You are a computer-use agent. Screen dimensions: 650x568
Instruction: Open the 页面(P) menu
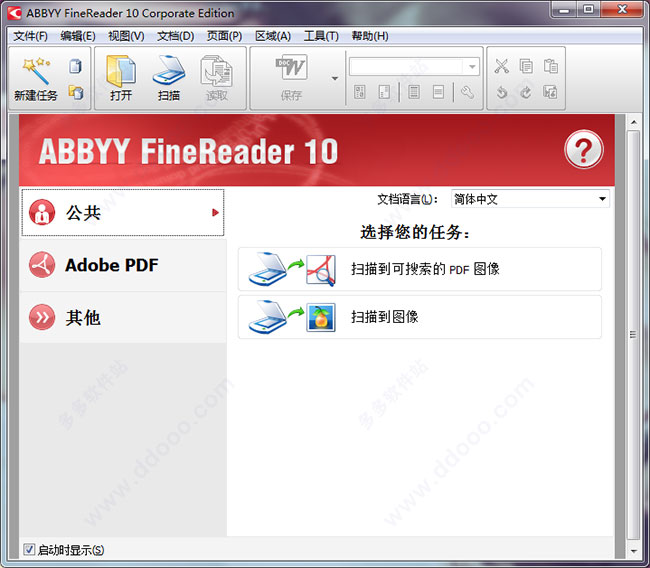tap(224, 36)
